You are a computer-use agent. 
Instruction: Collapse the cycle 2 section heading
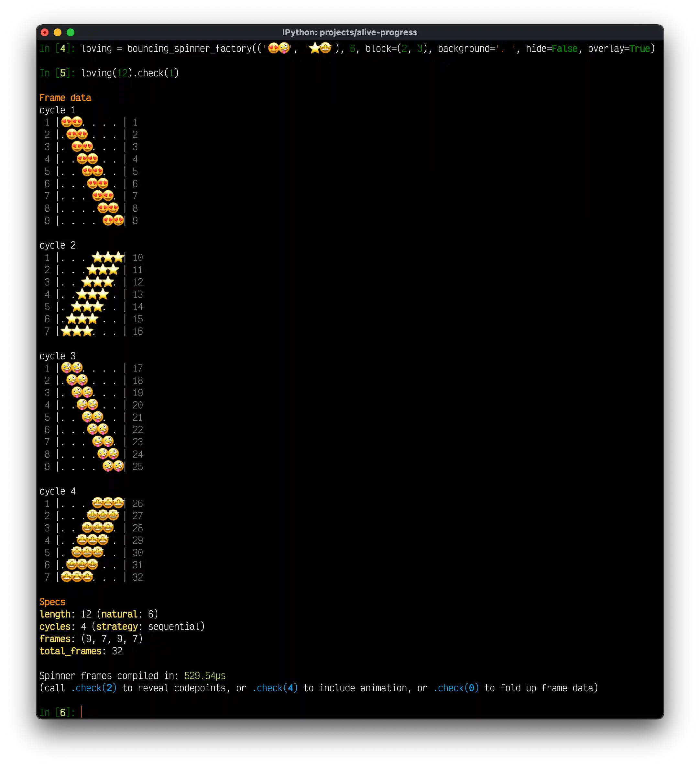point(57,245)
